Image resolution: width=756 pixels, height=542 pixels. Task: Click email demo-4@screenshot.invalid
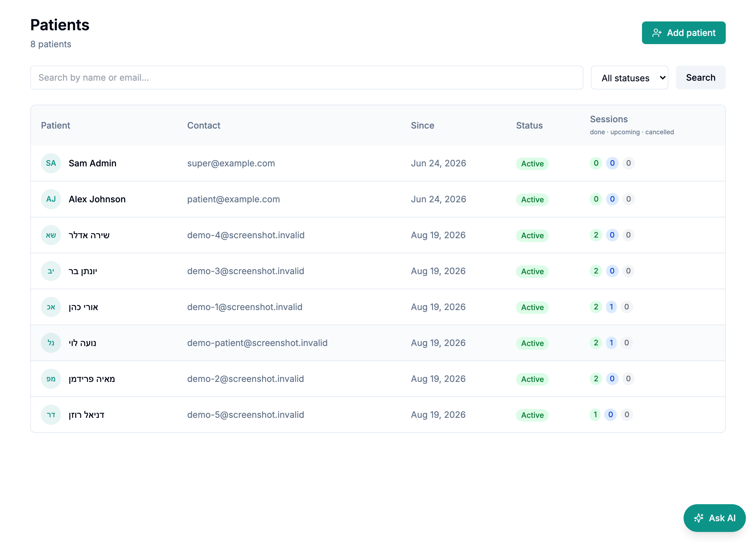click(246, 235)
